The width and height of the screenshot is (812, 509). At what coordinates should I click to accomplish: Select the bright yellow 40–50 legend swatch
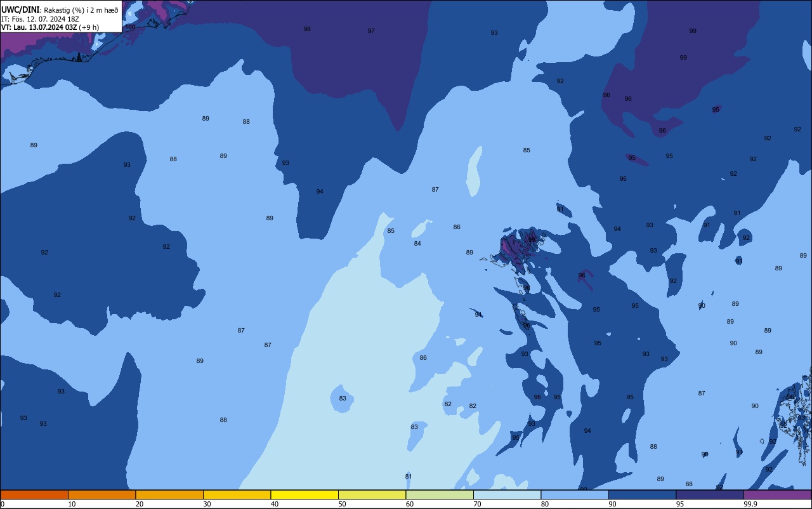point(304,494)
